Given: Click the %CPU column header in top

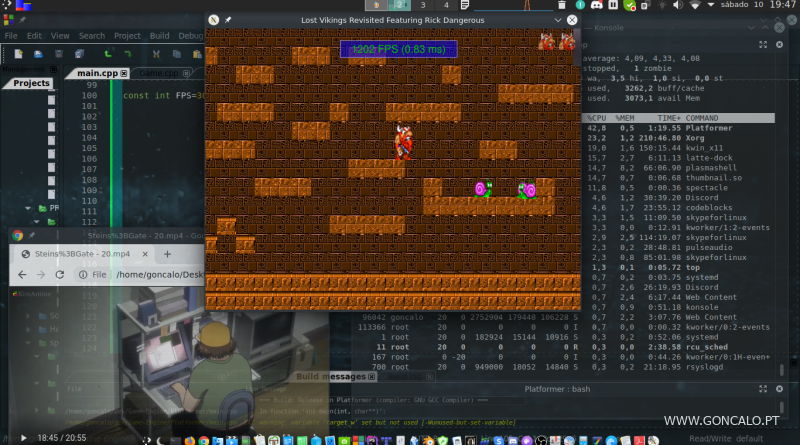Looking at the screenshot, I should point(596,118).
